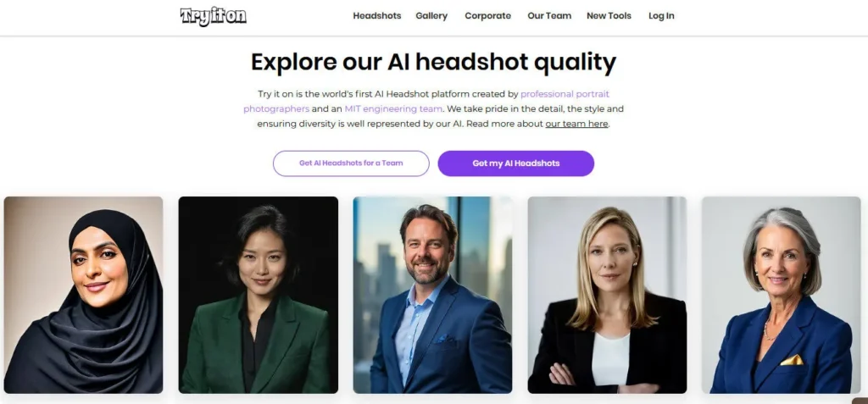Viewport: 868px width, 404px height.
Task: Click Get AI Headshots for a Team
Action: [351, 163]
